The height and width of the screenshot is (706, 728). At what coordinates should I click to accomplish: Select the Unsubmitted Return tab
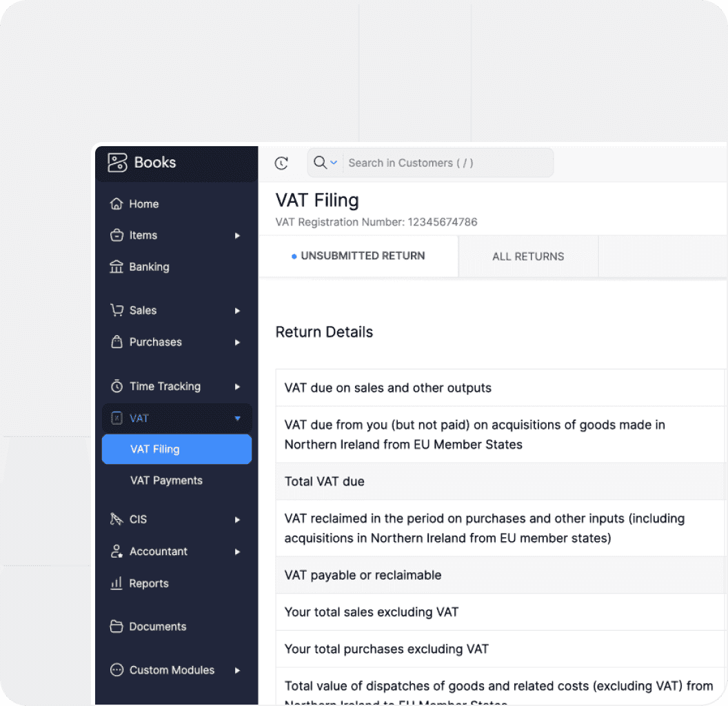[358, 256]
